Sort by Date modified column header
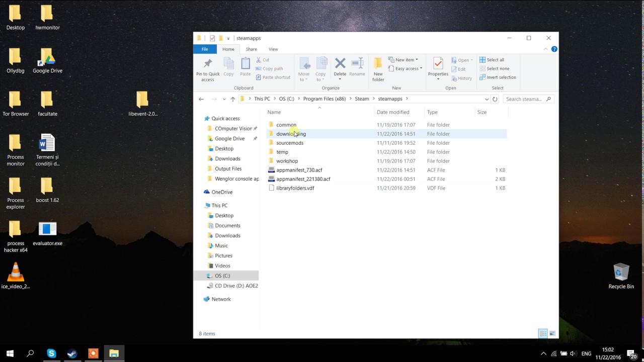 [393, 112]
